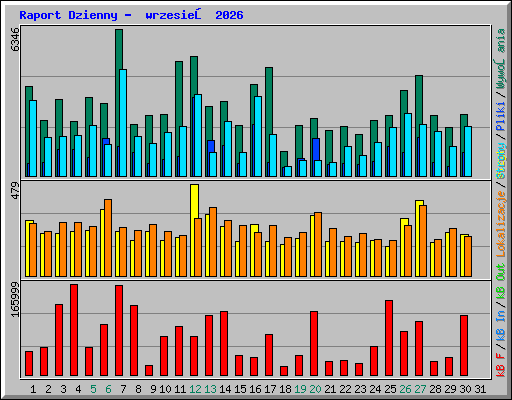Click the green weekend day label 13
Viewport: 512px width, 400px height.
click(x=210, y=389)
